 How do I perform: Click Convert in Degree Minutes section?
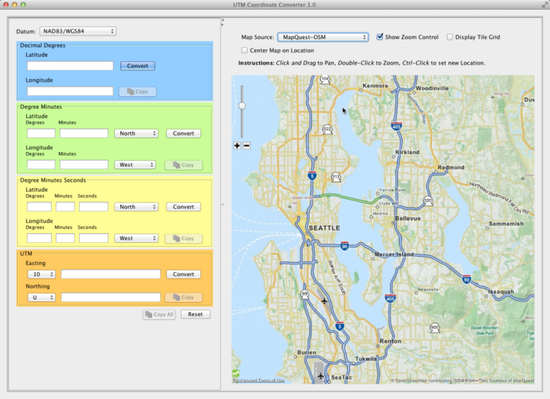[x=183, y=134]
